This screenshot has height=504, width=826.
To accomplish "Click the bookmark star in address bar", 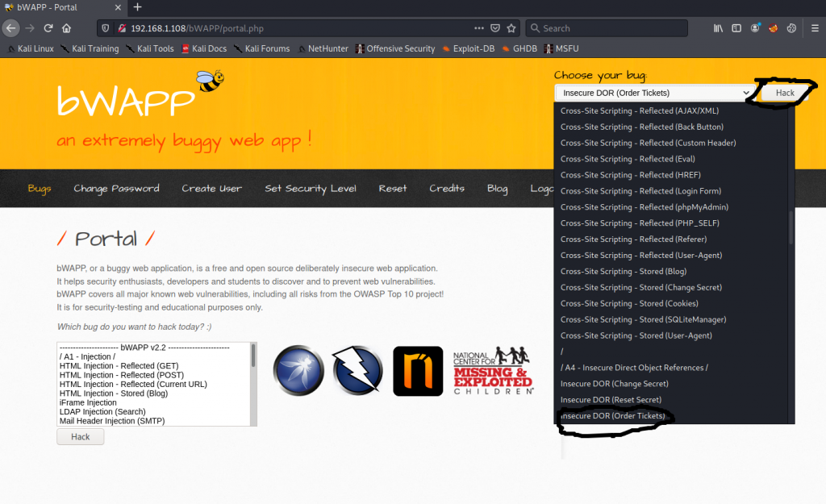I will tap(511, 28).
